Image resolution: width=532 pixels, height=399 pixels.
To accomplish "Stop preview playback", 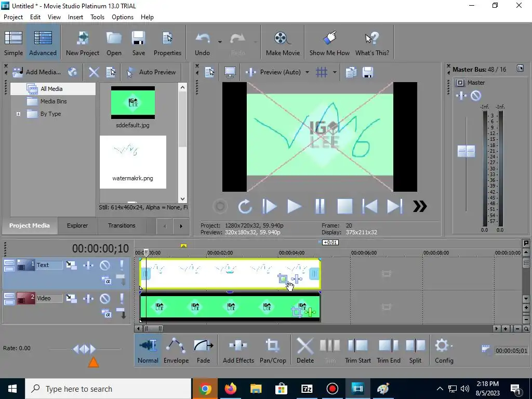I will (344, 206).
